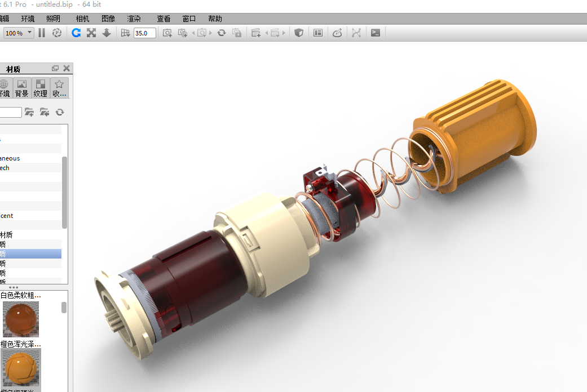
Task: Click the blue refresh render icon
Action: 76,33
